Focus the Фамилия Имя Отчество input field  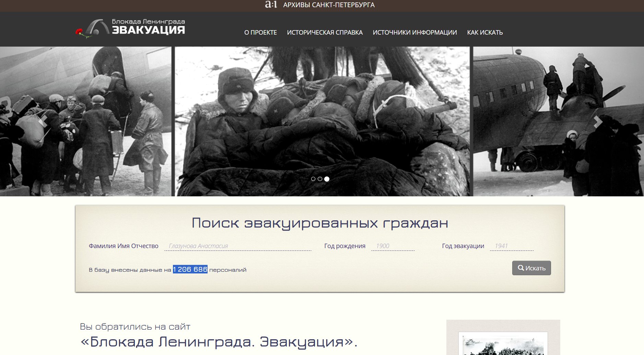coord(238,246)
